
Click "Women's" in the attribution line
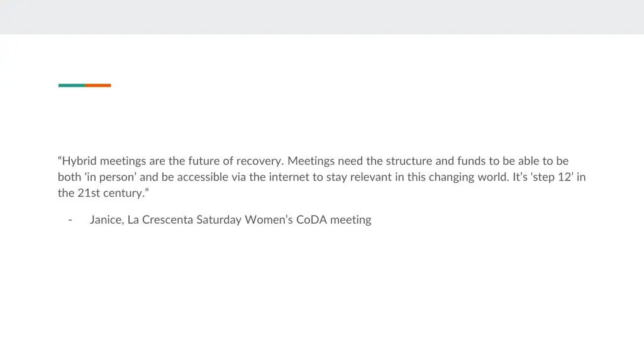coord(269,219)
